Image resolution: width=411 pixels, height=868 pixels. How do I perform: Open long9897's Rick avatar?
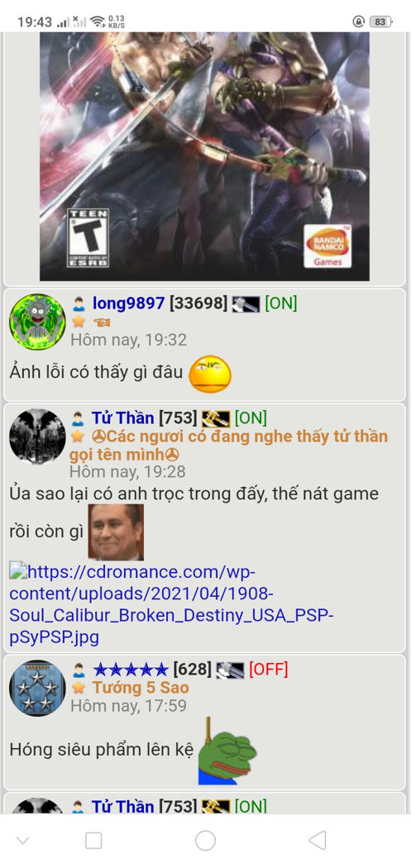(x=37, y=322)
